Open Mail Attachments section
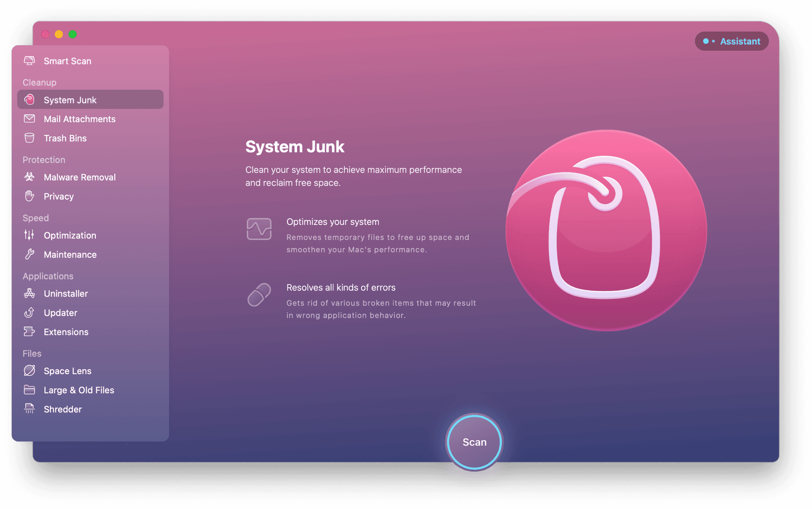 tap(79, 119)
